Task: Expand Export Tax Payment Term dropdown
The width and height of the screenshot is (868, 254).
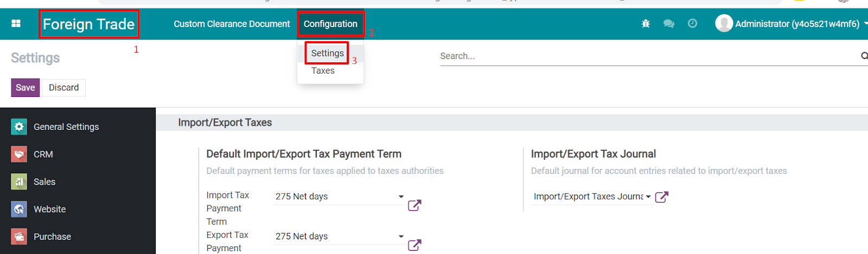Action: tap(401, 236)
